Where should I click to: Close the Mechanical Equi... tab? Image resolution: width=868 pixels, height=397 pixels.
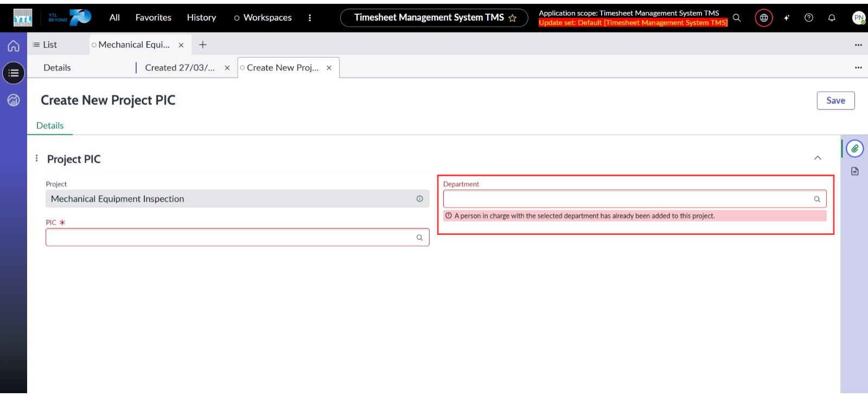[x=181, y=45]
